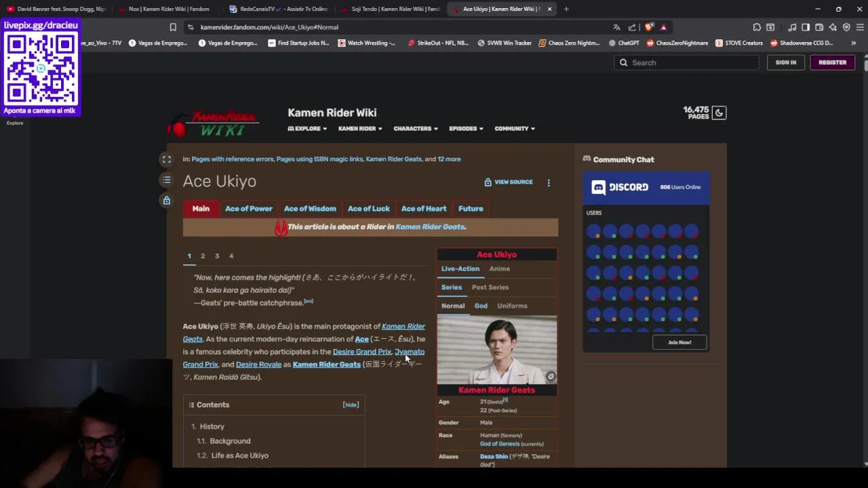Expand the Kamen Rider nav dropdown
This screenshot has height=488, width=868.
point(360,128)
